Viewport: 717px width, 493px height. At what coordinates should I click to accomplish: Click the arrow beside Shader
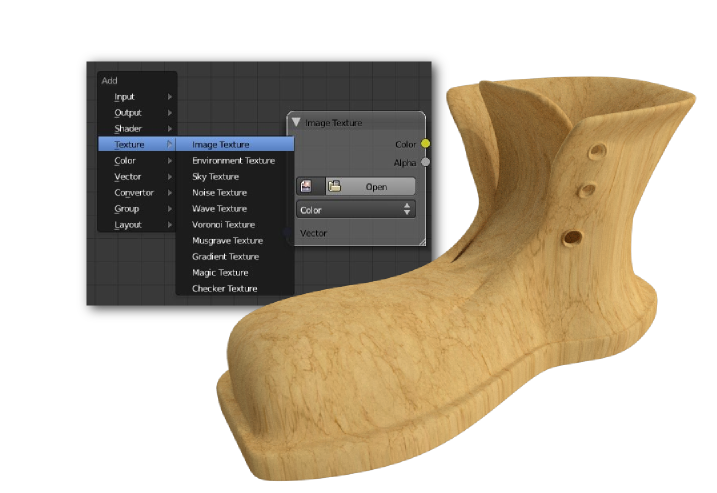(170, 129)
